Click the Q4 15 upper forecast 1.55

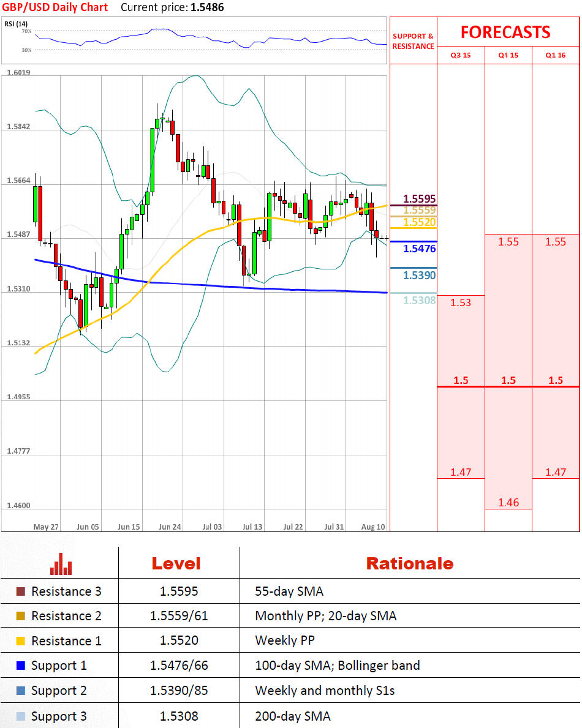pos(508,242)
